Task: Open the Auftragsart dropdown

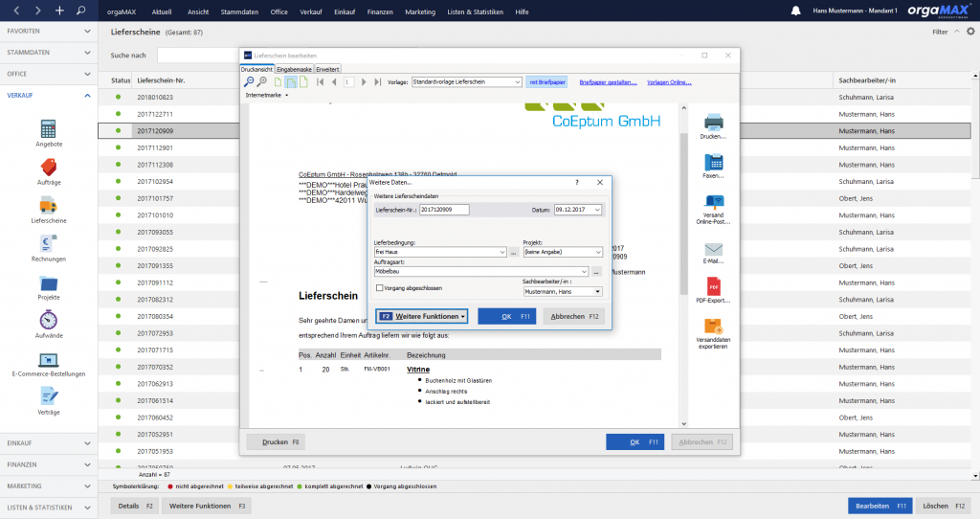Action: click(584, 272)
